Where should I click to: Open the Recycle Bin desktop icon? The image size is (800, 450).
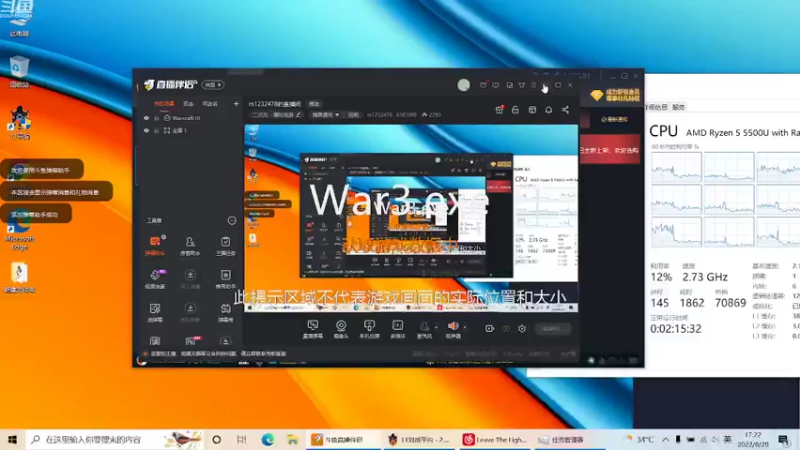19,72
